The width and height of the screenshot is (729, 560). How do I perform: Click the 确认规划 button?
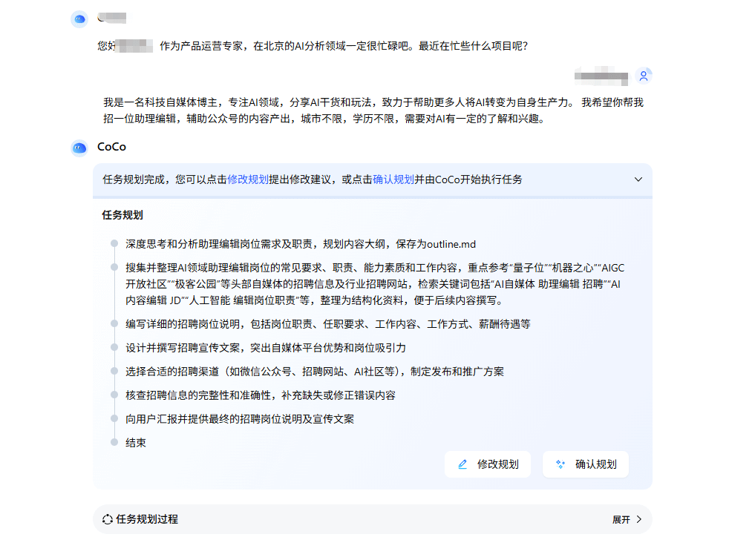(585, 464)
